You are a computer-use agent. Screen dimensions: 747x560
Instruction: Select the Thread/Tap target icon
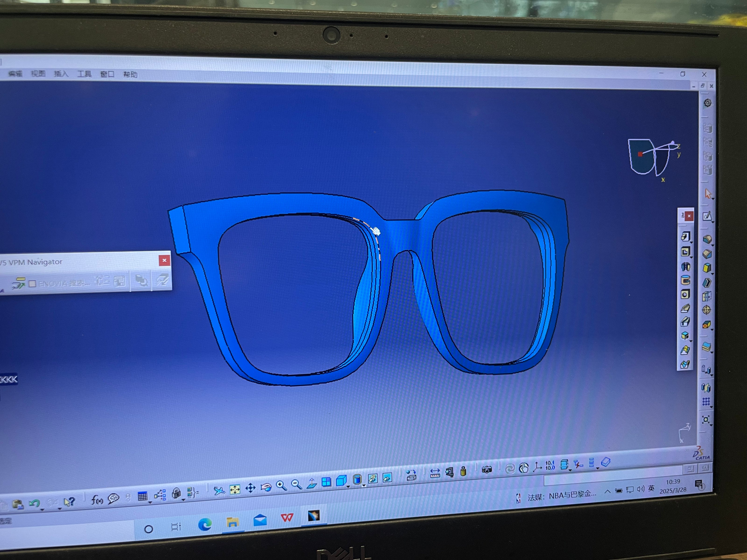coord(706,310)
